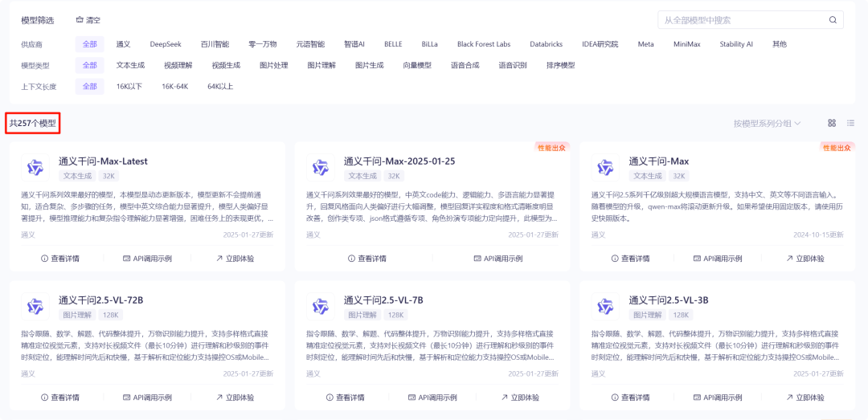868x420 pixels.
Task: Click the search magnifier icon
Action: click(x=833, y=20)
